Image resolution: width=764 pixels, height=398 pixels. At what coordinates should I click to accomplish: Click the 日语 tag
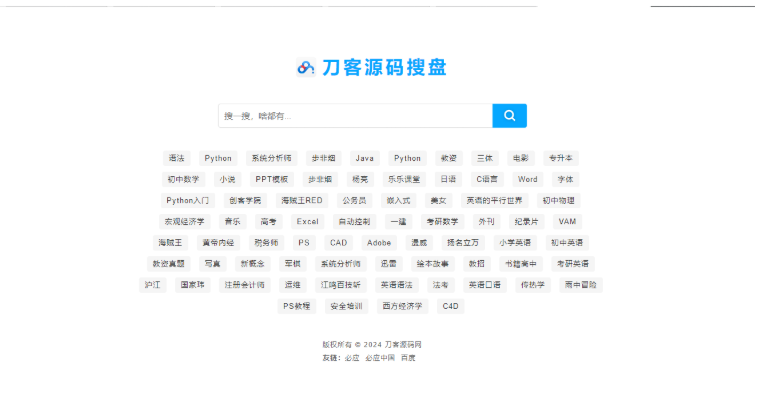[x=448, y=179]
